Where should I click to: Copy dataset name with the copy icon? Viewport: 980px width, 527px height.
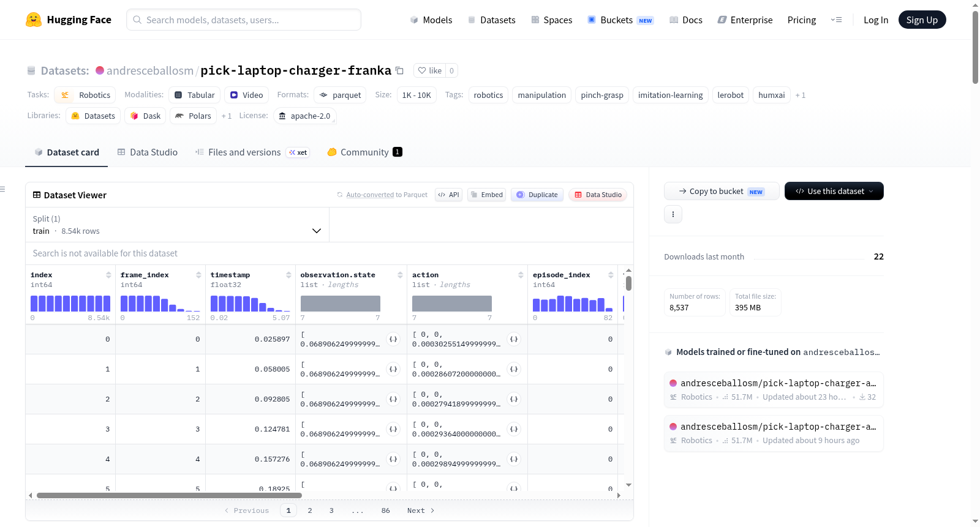point(399,70)
